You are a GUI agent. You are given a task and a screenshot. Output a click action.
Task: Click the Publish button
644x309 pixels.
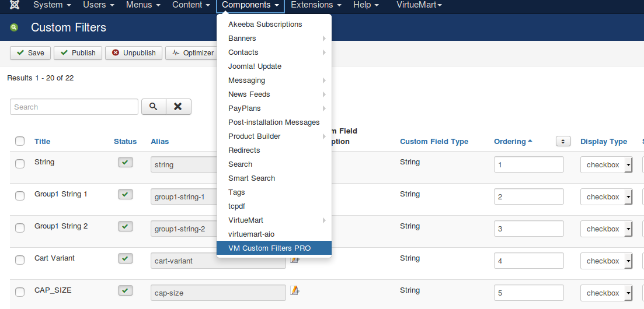coord(78,53)
